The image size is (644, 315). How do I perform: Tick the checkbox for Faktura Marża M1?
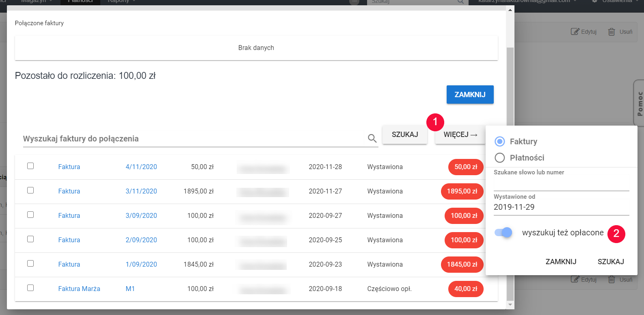coord(30,288)
